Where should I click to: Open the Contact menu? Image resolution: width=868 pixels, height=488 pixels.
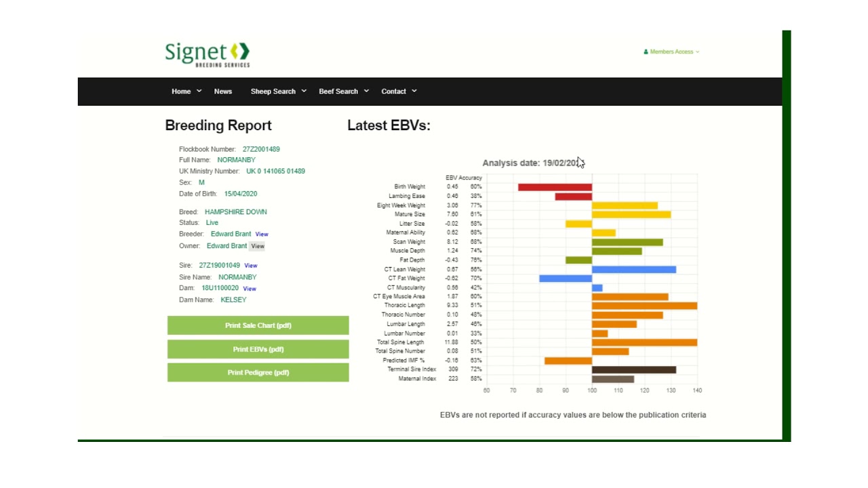tap(393, 91)
